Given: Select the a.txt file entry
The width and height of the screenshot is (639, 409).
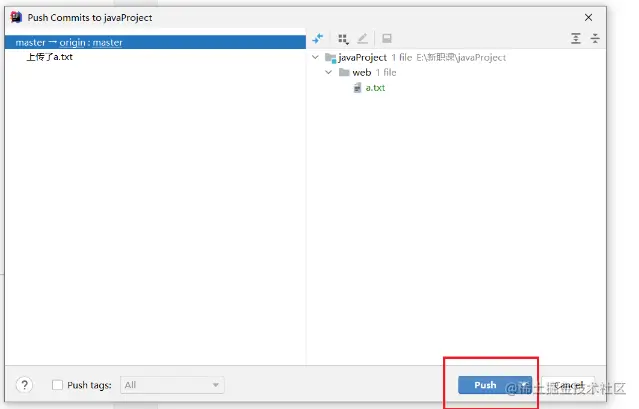Looking at the screenshot, I should click(375, 88).
